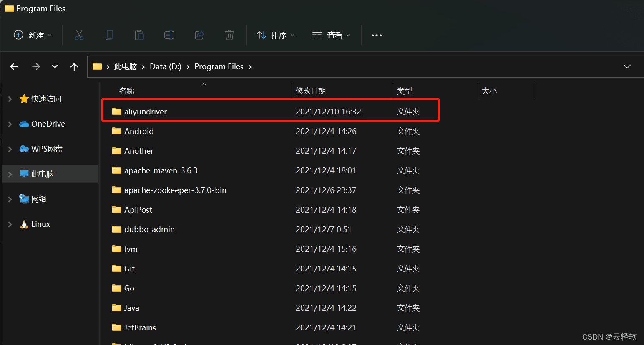Expand the OneDrive tree node arrow
Screen dimensions: 644x345
10,124
